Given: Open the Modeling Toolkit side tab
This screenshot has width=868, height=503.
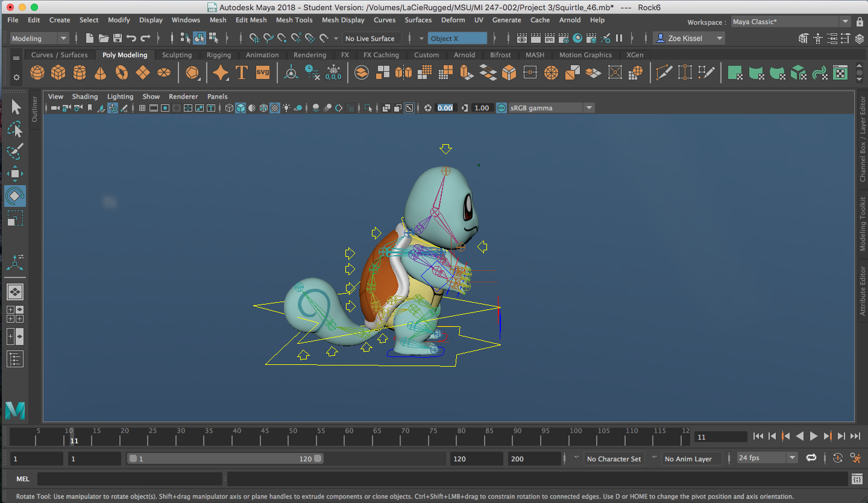Looking at the screenshot, I should (x=863, y=224).
